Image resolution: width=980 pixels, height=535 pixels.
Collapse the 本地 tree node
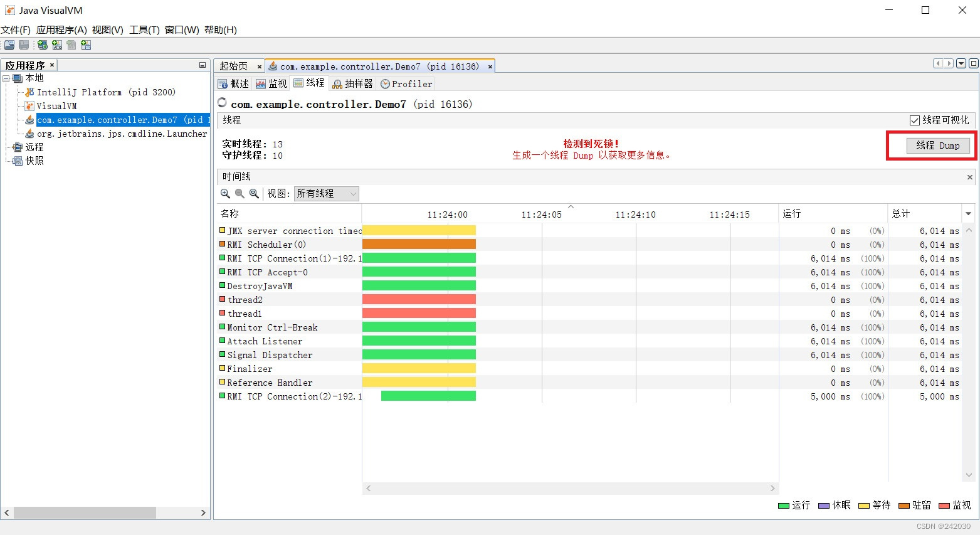pyautogui.click(x=6, y=78)
